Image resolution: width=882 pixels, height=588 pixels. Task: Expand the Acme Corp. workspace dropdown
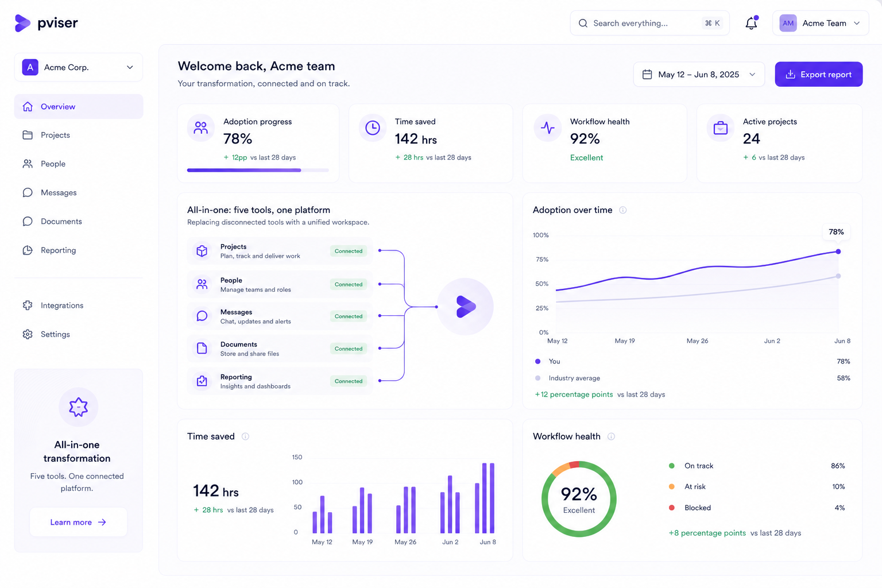coord(79,67)
